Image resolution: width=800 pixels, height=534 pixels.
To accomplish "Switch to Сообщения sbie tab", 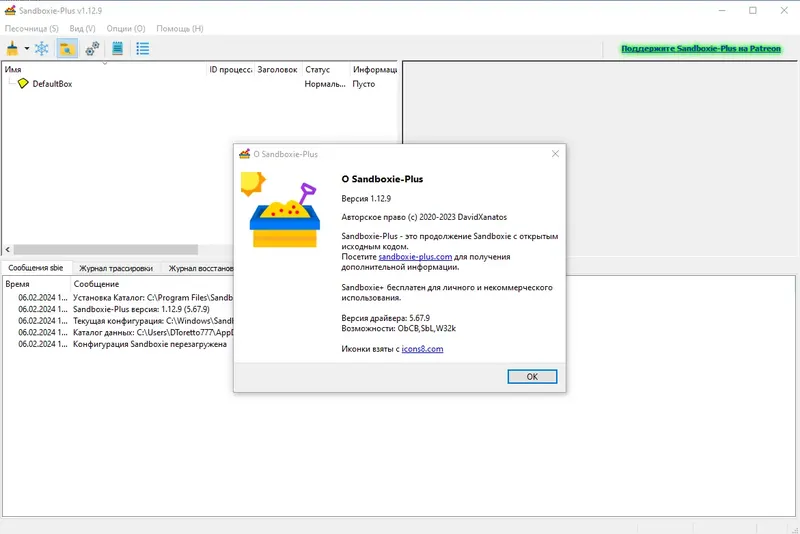I will pos(36,268).
